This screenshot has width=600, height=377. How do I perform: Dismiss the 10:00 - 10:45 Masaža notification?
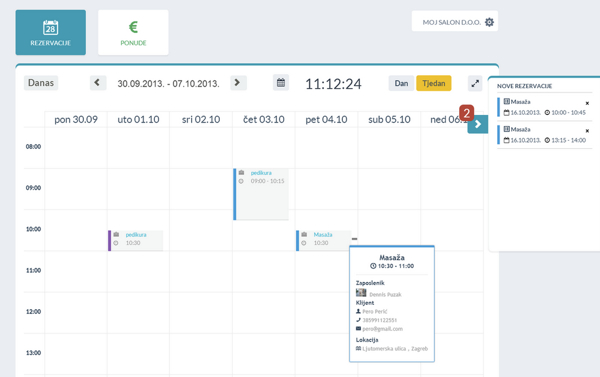pos(587,103)
